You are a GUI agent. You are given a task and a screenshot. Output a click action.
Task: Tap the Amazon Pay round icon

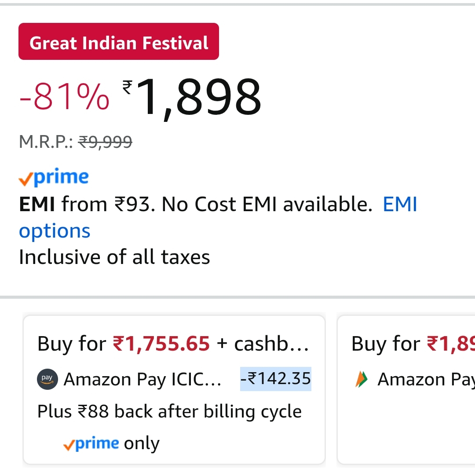tap(47, 379)
